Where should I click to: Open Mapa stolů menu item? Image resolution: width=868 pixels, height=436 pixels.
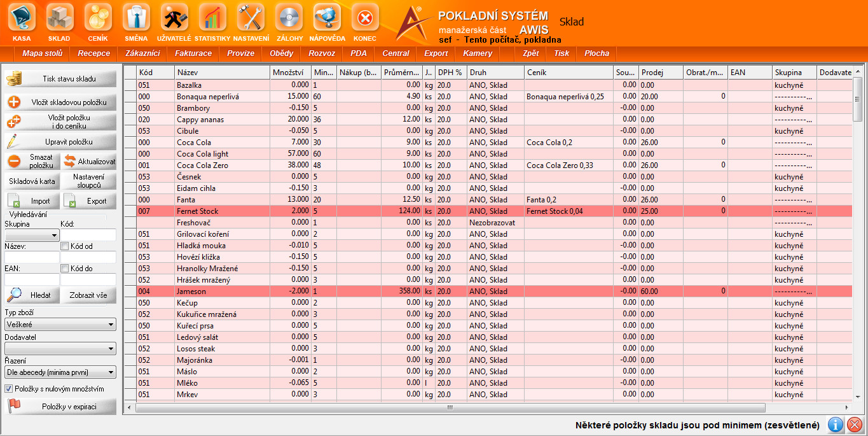click(42, 53)
